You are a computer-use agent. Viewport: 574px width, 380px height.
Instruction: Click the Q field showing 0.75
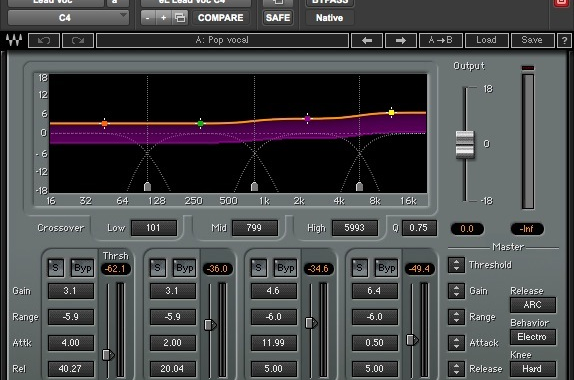419,228
